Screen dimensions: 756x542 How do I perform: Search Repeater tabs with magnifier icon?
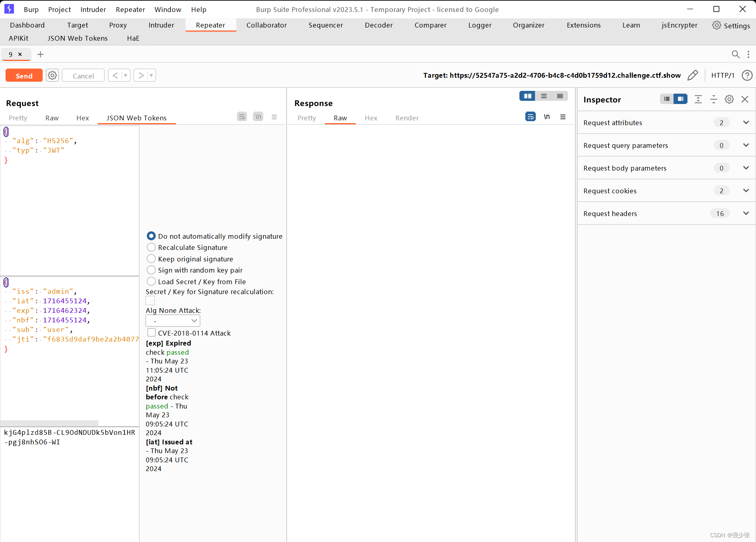(736, 54)
